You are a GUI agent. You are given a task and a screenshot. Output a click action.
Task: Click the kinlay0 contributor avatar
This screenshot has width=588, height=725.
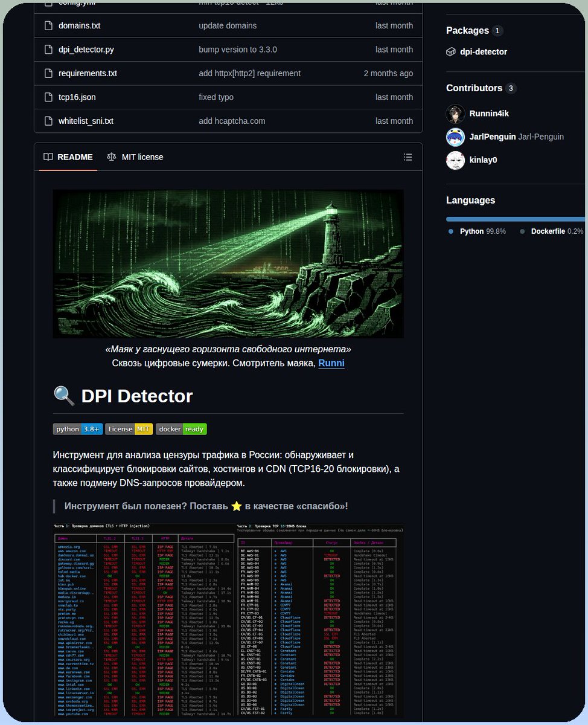[x=455, y=160]
